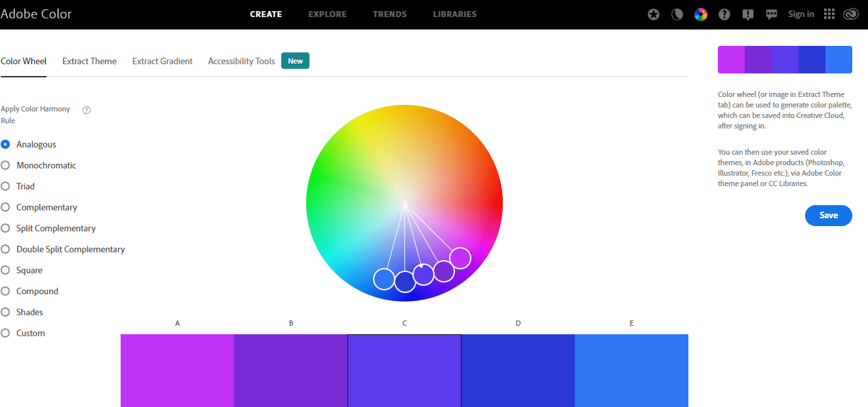The width and height of the screenshot is (868, 407).
Task: Click the bright blue handle on the color wheel
Action: 384,279
